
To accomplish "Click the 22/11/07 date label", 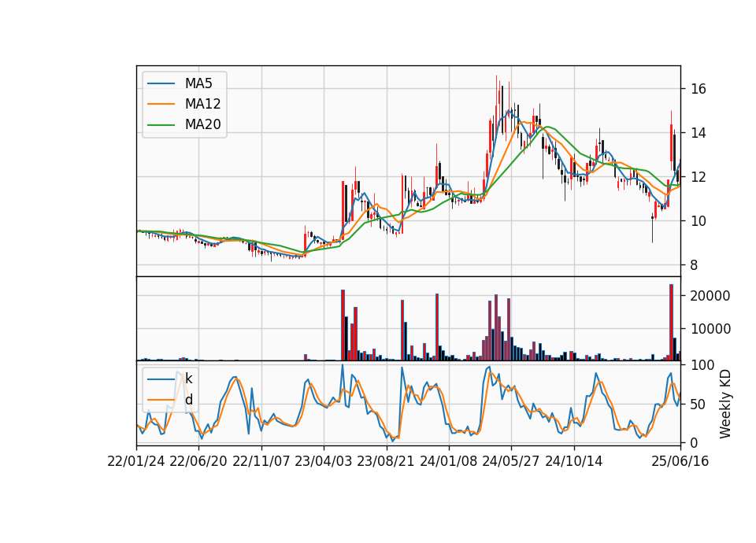I will click(x=261, y=462).
